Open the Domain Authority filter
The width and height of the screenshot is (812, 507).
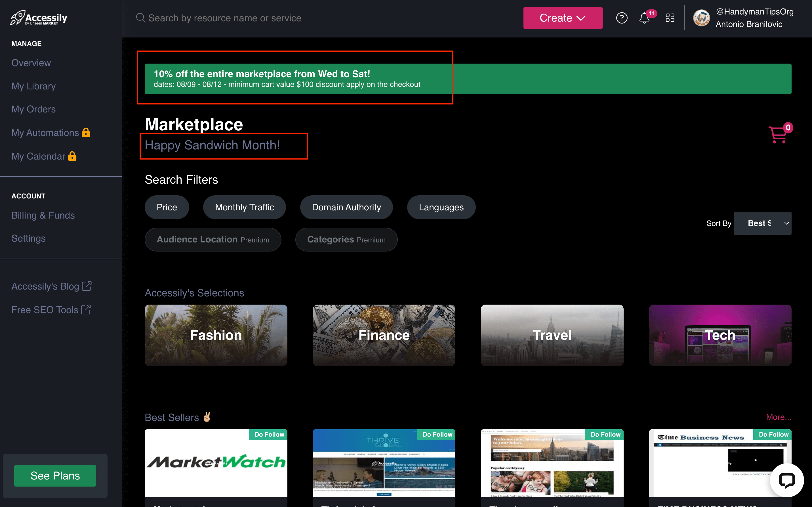(x=346, y=207)
